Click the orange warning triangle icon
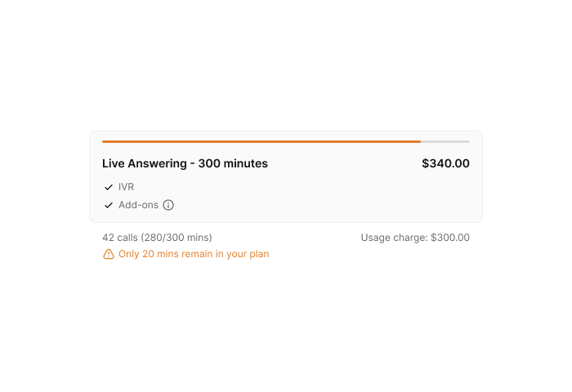The width and height of the screenshot is (572, 392). pyautogui.click(x=109, y=254)
